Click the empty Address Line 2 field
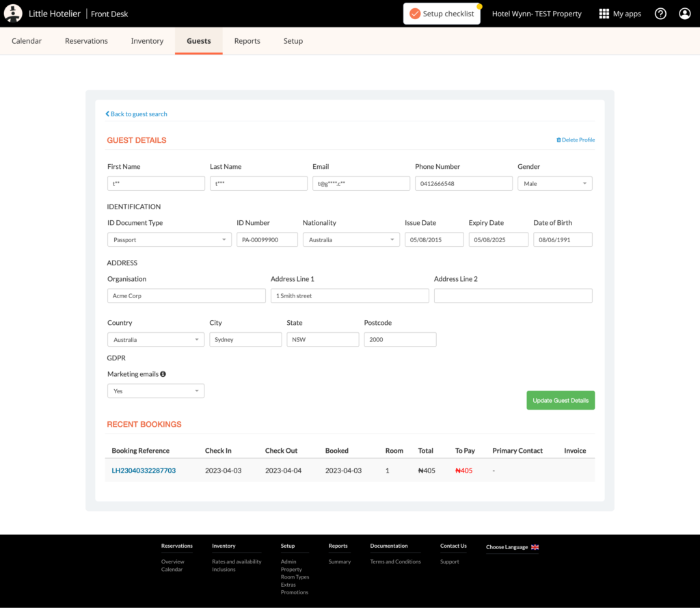 tap(513, 296)
